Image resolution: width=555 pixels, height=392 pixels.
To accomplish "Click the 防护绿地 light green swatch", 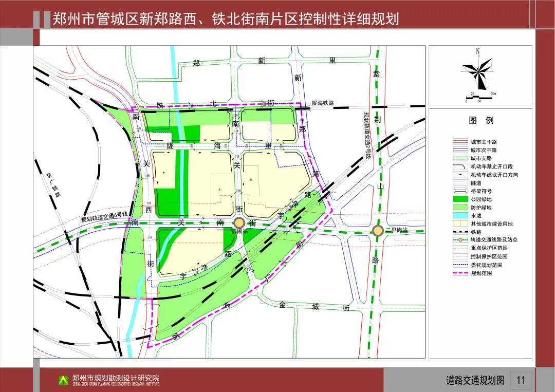I will 460,208.
